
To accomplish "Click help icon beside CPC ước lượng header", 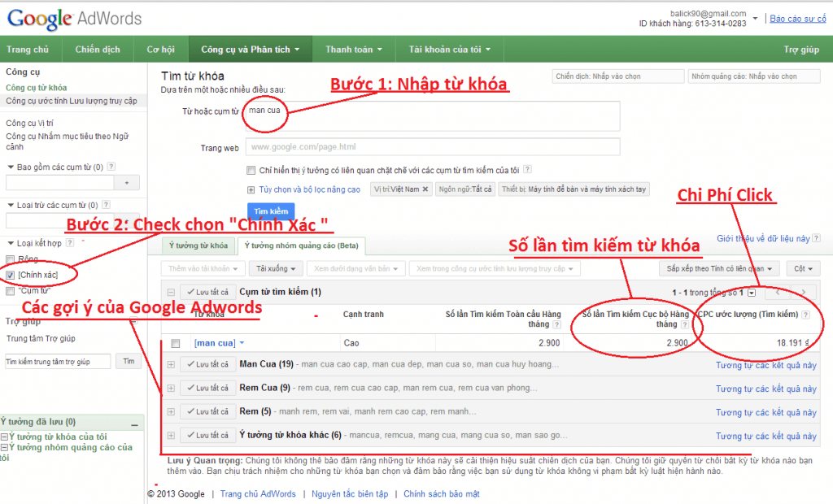I will click(x=806, y=315).
